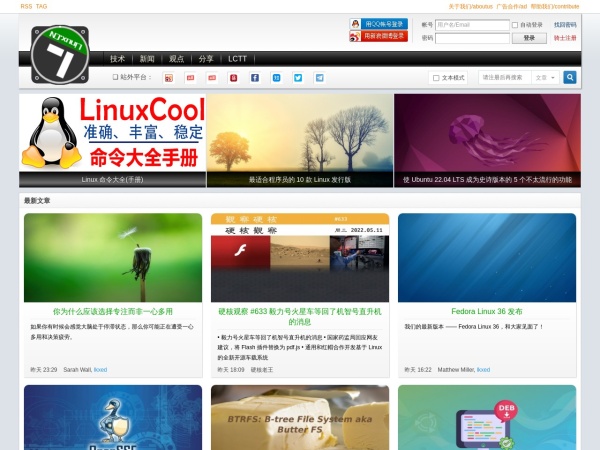The height and width of the screenshot is (450, 600).
Task: Go to the 新闻 navigation menu item
Action: [x=147, y=59]
